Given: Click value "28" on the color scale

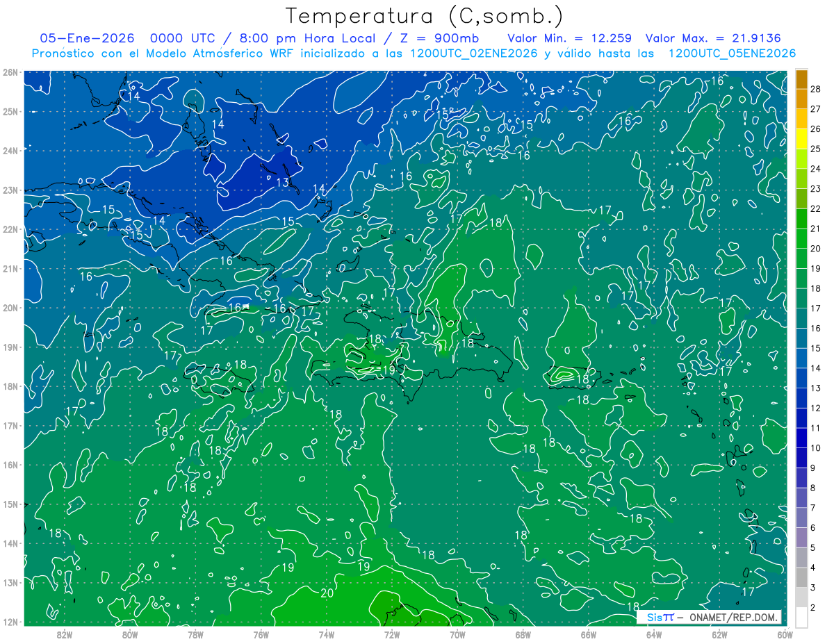Looking at the screenshot, I should point(815,89).
